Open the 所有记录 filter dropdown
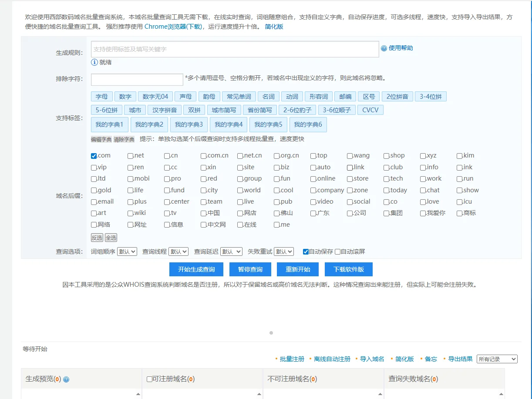This screenshot has height=399, width=532. 497,359
